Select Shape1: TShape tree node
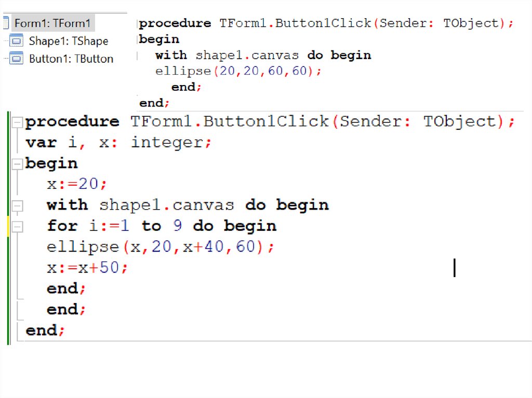532x398 pixels. click(68, 41)
